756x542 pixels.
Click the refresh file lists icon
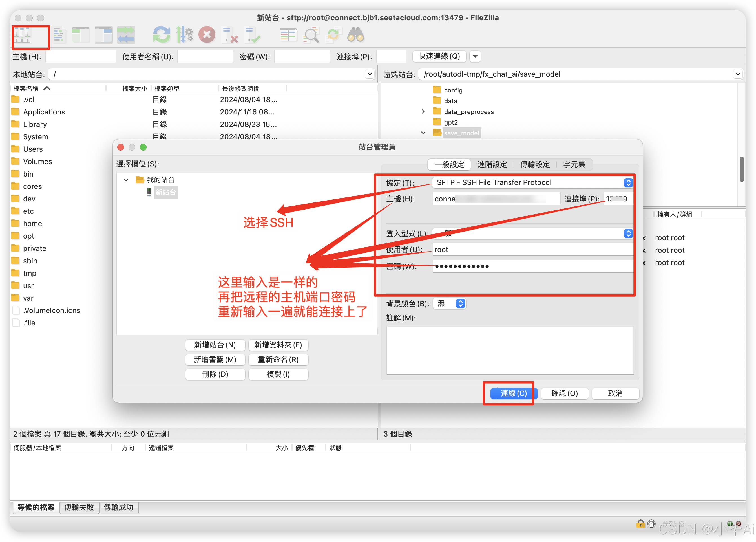[x=162, y=35]
